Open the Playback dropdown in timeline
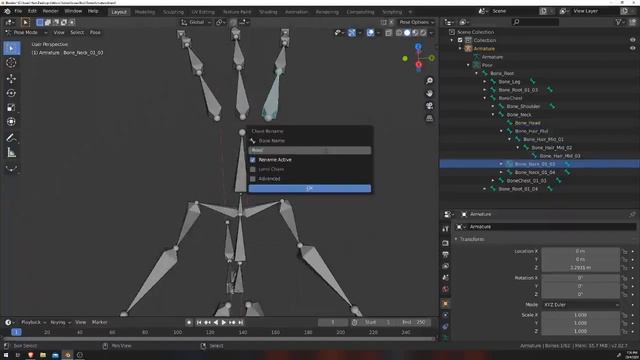This screenshot has width=640, height=360. click(x=33, y=322)
